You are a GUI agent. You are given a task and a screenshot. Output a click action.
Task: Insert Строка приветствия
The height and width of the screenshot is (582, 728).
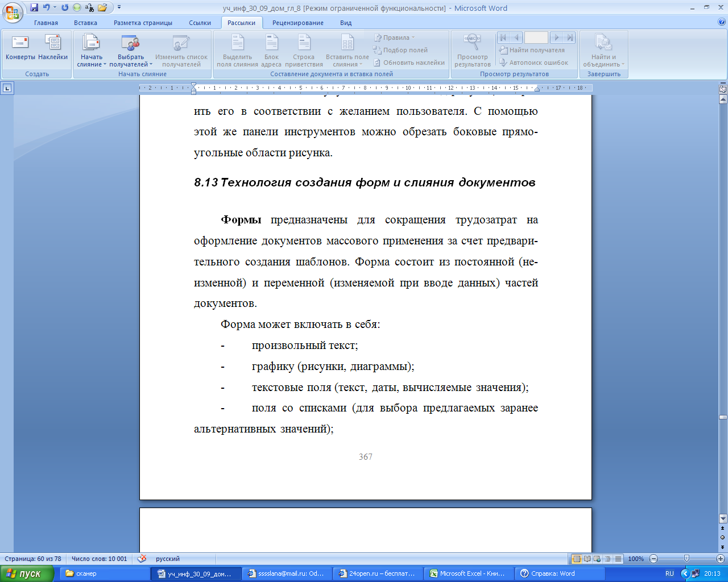pos(304,51)
